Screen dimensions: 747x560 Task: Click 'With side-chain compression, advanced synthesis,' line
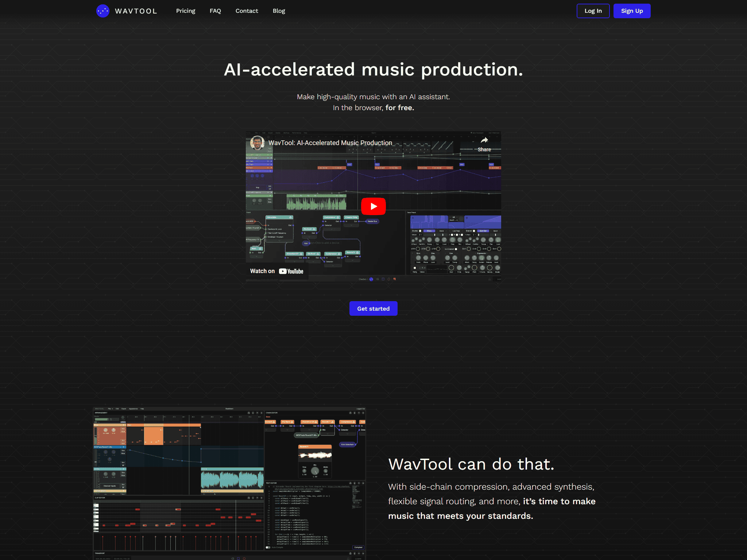491,487
